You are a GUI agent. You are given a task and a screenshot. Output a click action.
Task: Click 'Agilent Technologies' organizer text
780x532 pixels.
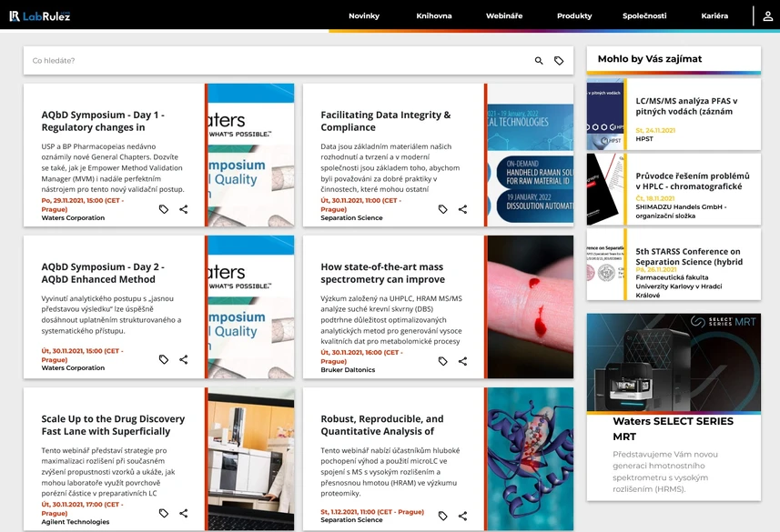pyautogui.click(x=76, y=522)
